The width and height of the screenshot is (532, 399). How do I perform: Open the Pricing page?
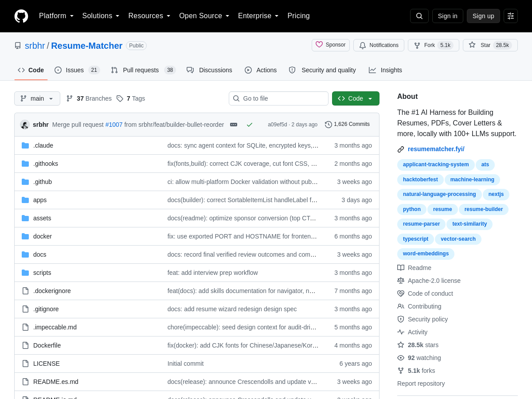(298, 16)
